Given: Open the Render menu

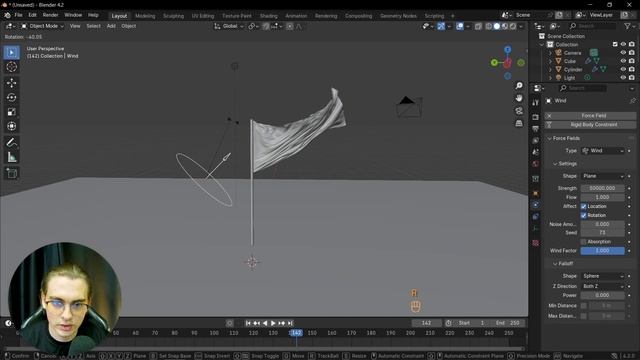Looking at the screenshot, I should click(x=50, y=15).
